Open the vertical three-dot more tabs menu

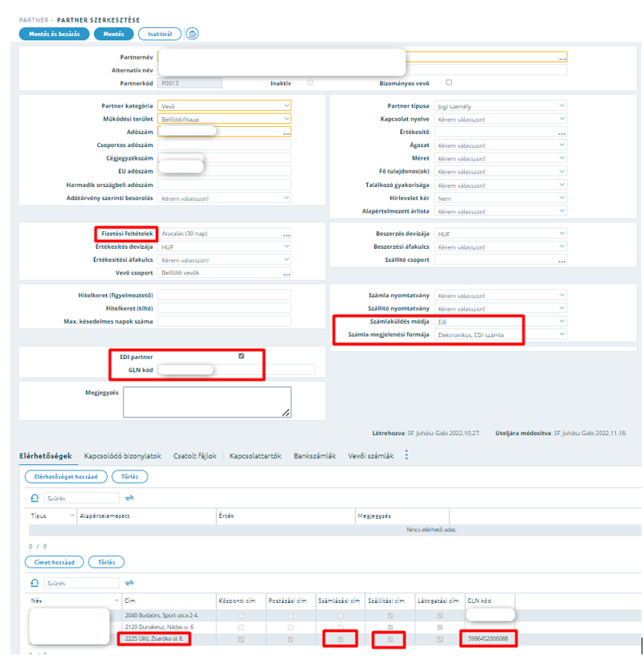(406, 455)
